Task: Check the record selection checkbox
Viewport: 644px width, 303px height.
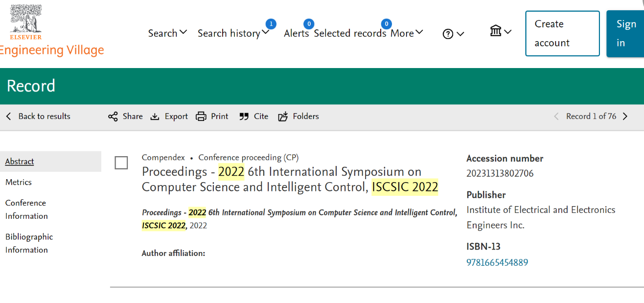Action: (121, 163)
